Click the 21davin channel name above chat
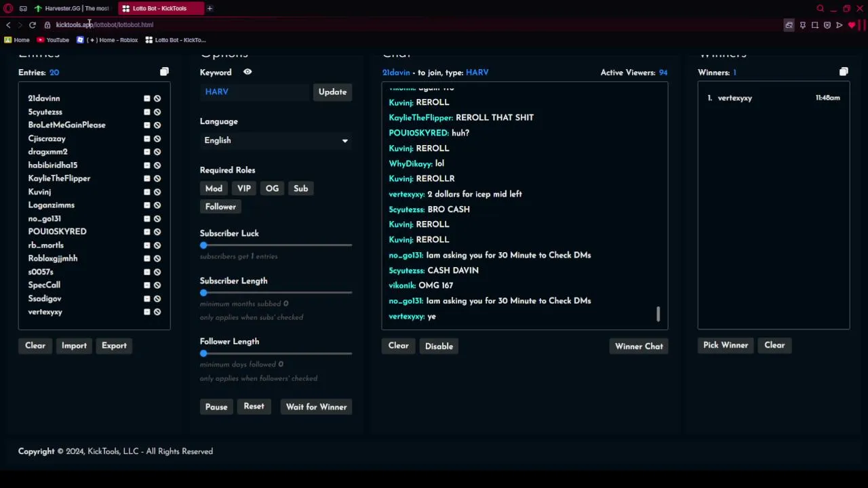 [x=396, y=73]
